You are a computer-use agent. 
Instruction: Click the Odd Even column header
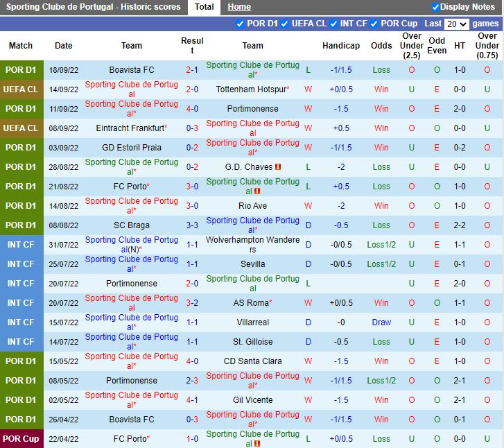pyautogui.click(x=437, y=46)
